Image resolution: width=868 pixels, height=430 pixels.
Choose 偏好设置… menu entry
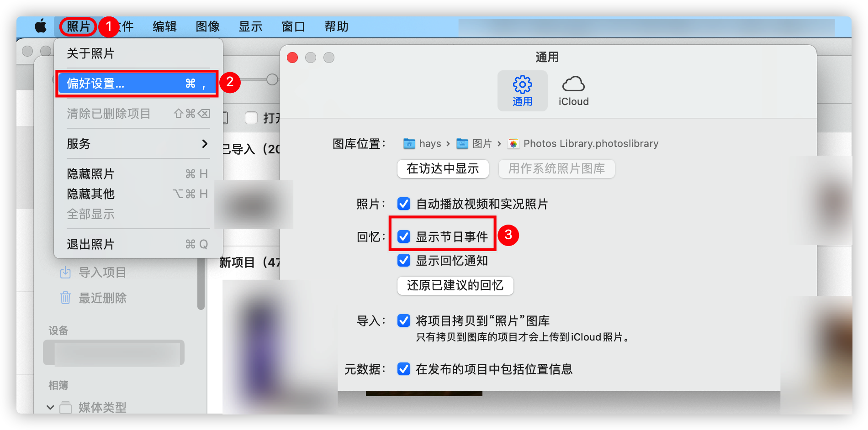coord(137,84)
